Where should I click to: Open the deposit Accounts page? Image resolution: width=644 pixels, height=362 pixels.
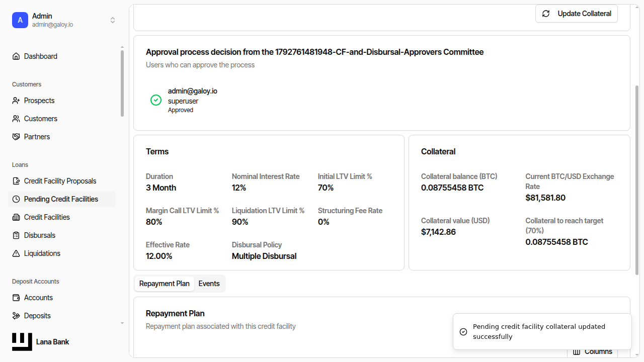[x=62, y=298]
